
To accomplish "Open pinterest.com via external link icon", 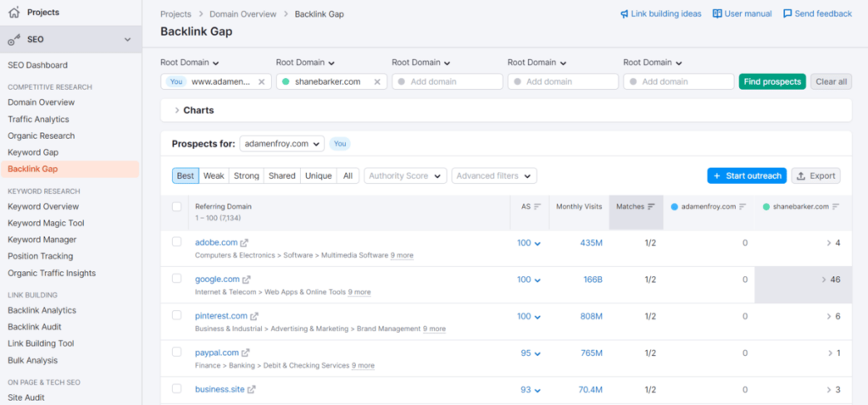I will [254, 317].
